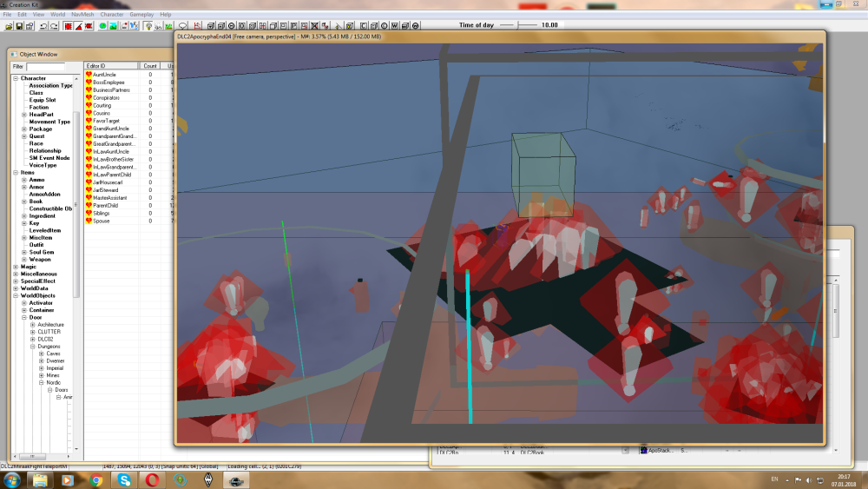
Task: Open the View menu
Action: point(38,15)
